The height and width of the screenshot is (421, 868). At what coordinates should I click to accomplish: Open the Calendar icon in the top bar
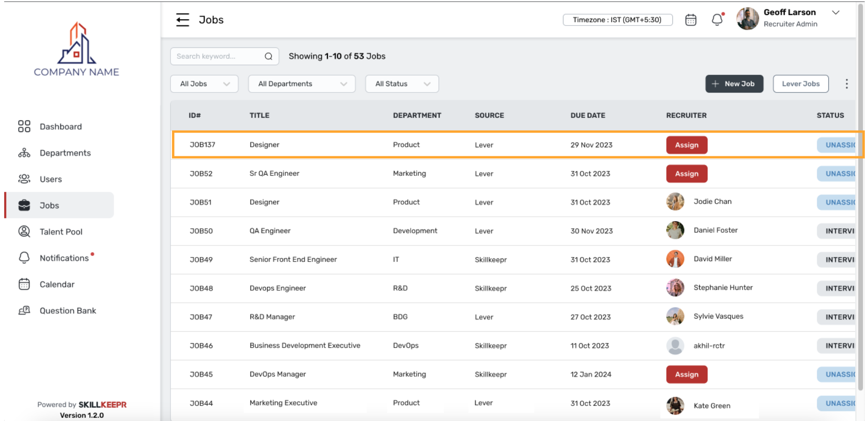690,20
